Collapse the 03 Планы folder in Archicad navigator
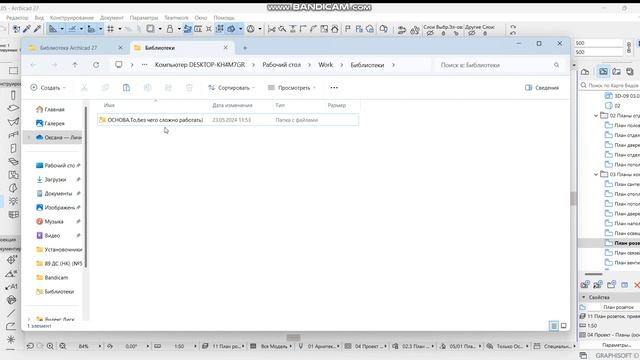The image size is (640, 360). point(596,174)
